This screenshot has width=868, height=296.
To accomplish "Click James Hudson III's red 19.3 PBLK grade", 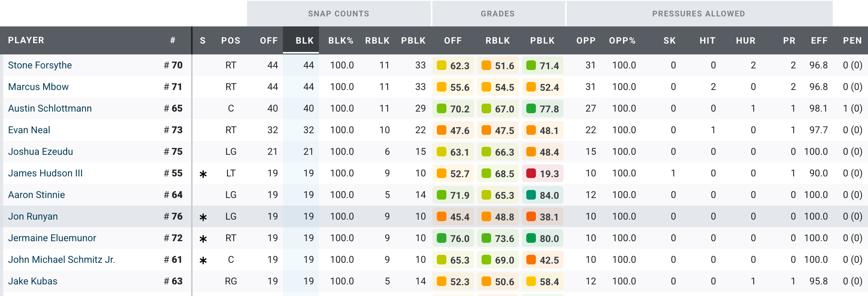I will [x=542, y=174].
